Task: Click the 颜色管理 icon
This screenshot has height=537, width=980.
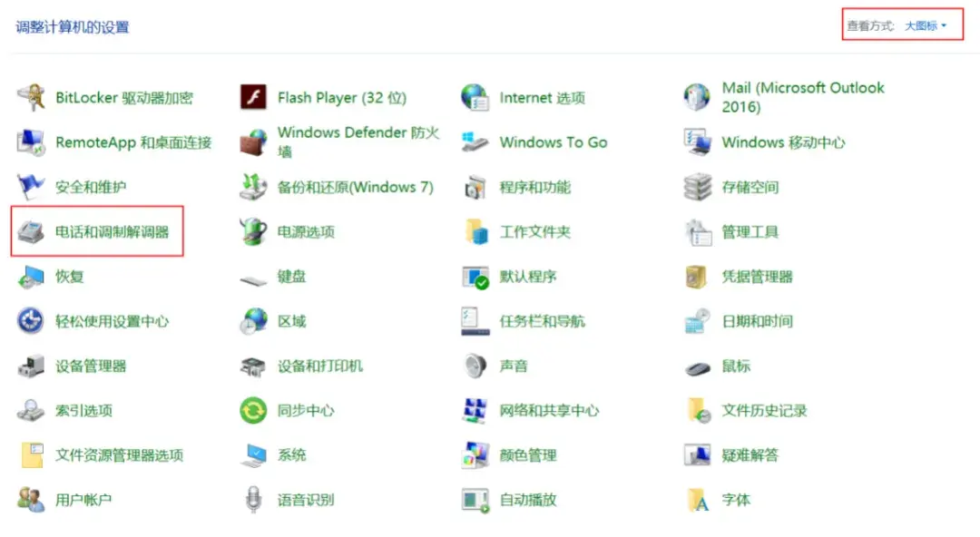Action: tap(475, 455)
